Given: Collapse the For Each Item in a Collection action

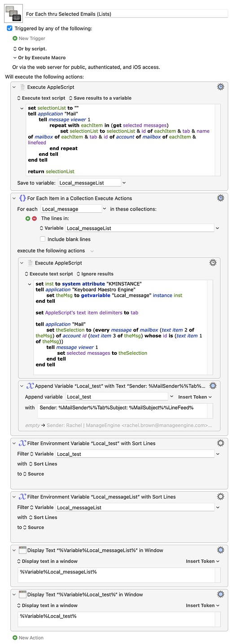Looking at the screenshot, I should [x=15, y=198].
